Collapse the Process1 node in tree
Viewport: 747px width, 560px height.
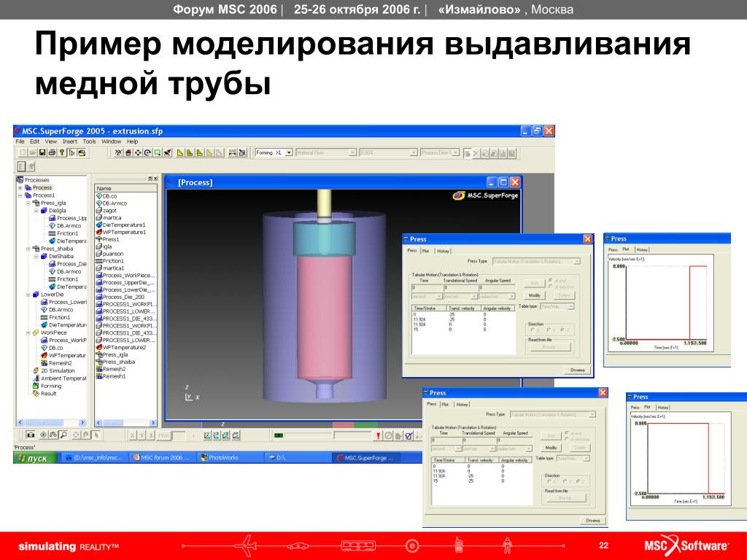[x=20, y=195]
